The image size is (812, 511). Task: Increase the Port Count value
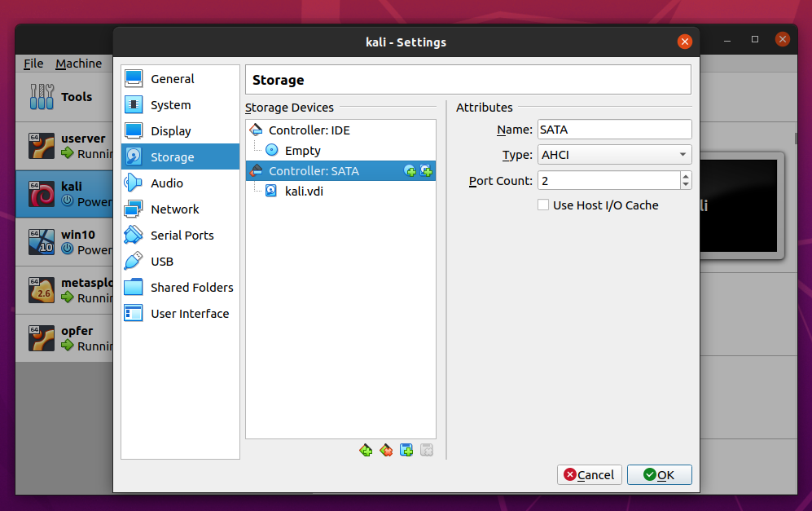(x=686, y=176)
